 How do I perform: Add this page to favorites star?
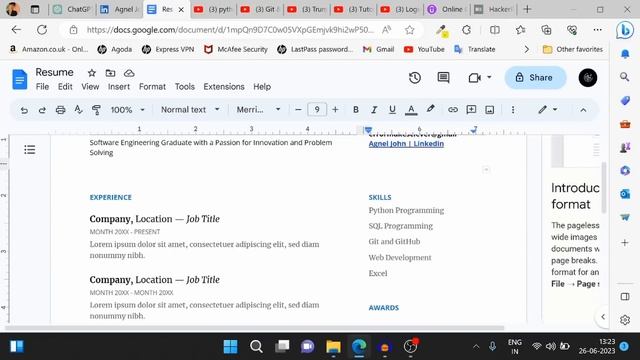pos(410,30)
